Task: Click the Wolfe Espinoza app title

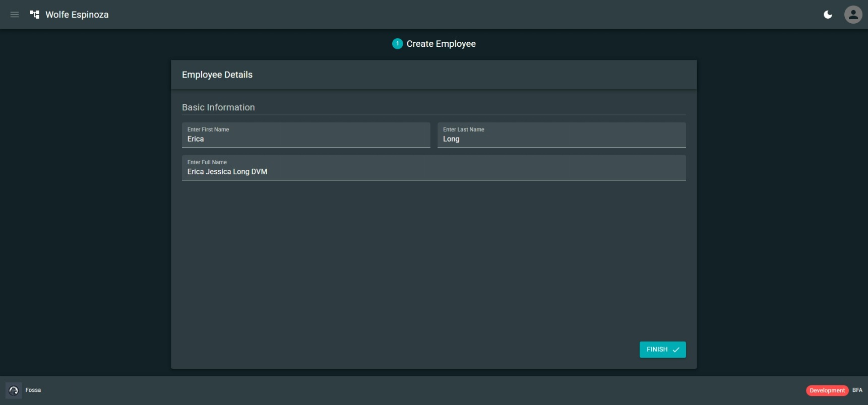Action: (x=77, y=15)
